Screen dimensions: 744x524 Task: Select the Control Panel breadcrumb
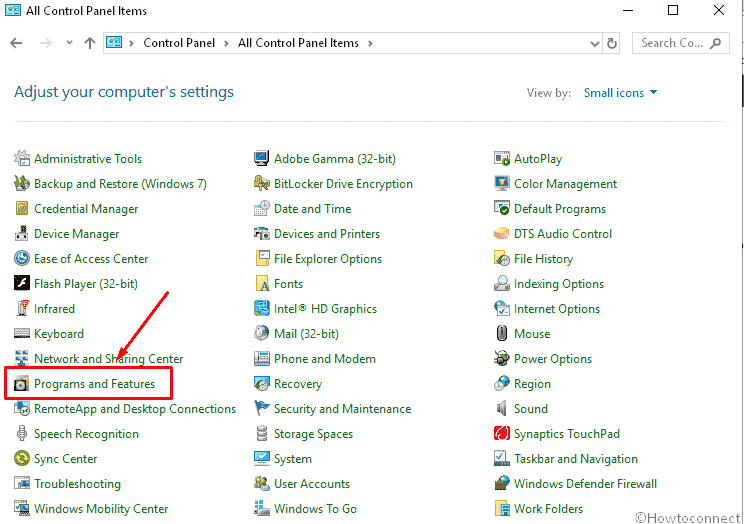pyautogui.click(x=179, y=43)
